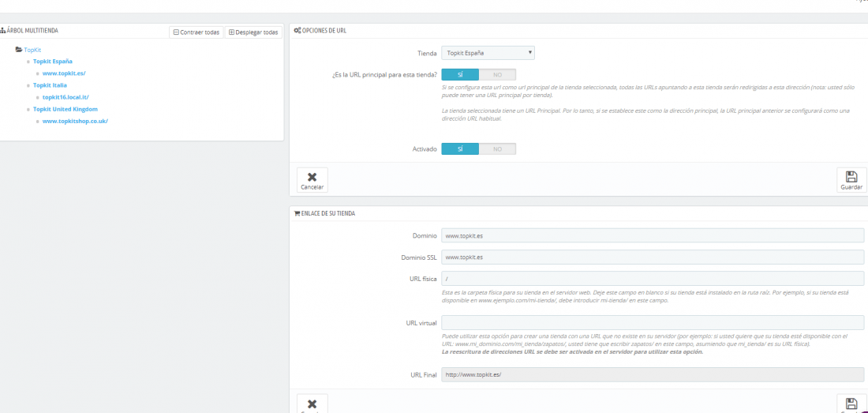Set URL principal switch to SÍ
This screenshot has height=413, width=868.
[x=460, y=75]
